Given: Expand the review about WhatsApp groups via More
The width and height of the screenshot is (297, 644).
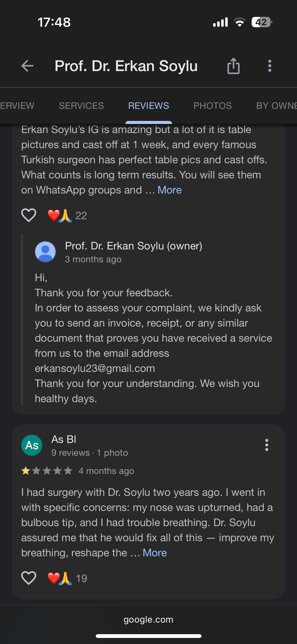Looking at the screenshot, I should [x=170, y=190].
